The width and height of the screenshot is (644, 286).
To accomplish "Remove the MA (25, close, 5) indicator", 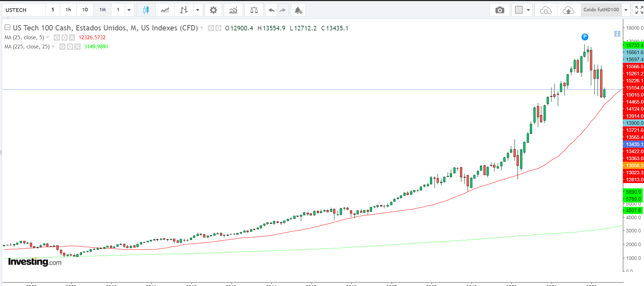I will [72, 37].
